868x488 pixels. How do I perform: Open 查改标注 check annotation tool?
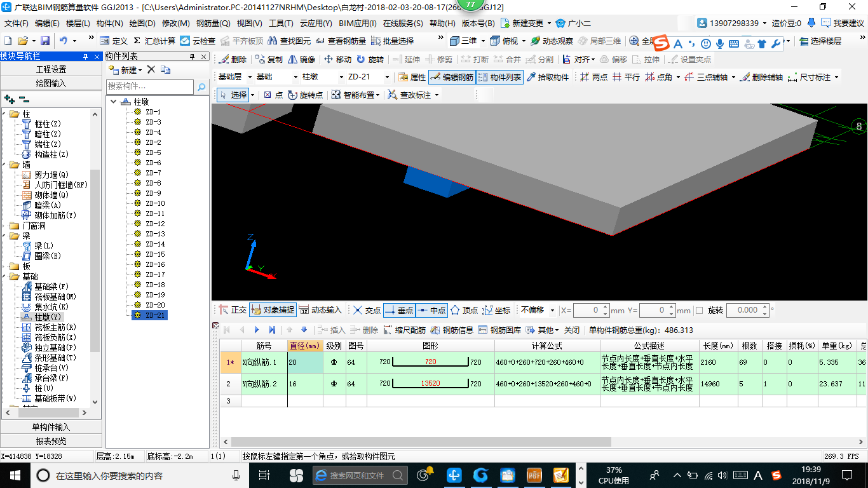[x=409, y=95]
